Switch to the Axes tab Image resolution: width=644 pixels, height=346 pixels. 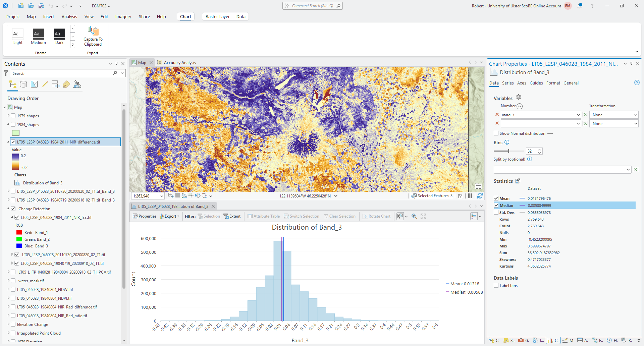tap(521, 83)
